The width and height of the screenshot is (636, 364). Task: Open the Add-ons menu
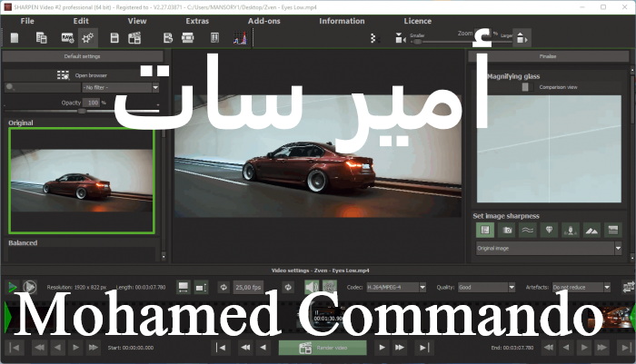click(264, 20)
